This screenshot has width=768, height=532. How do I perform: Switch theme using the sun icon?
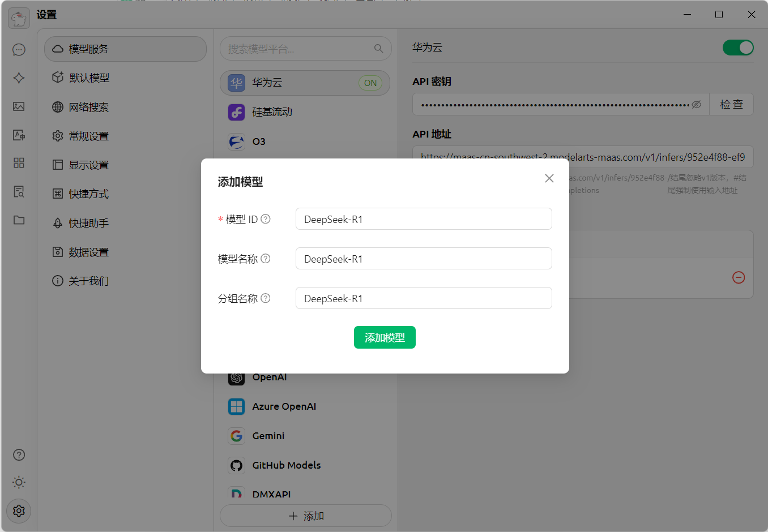19,482
